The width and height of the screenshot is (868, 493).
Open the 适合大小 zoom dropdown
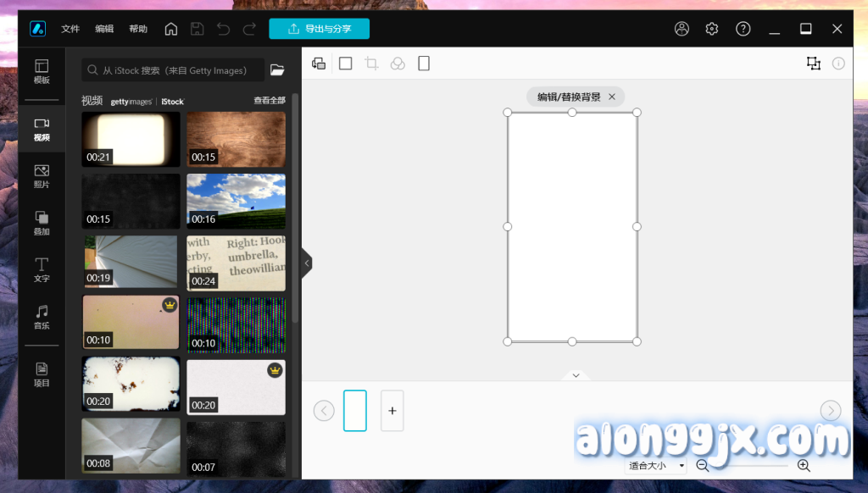click(656, 466)
